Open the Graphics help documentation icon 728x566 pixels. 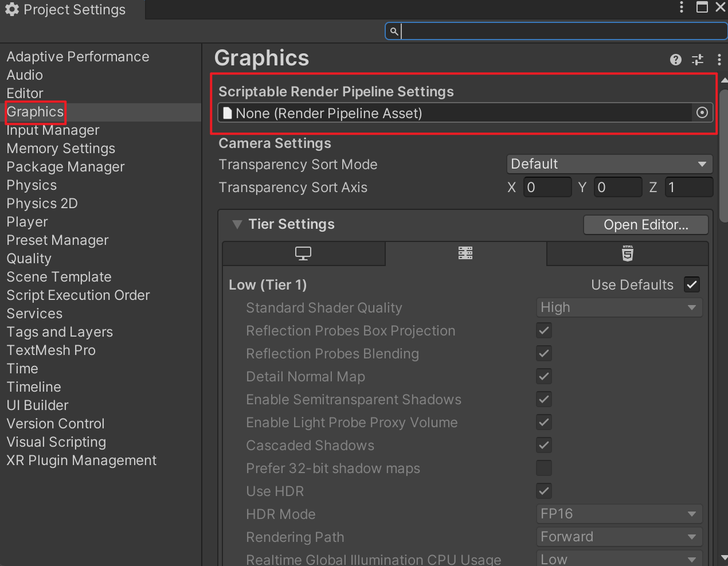[676, 60]
